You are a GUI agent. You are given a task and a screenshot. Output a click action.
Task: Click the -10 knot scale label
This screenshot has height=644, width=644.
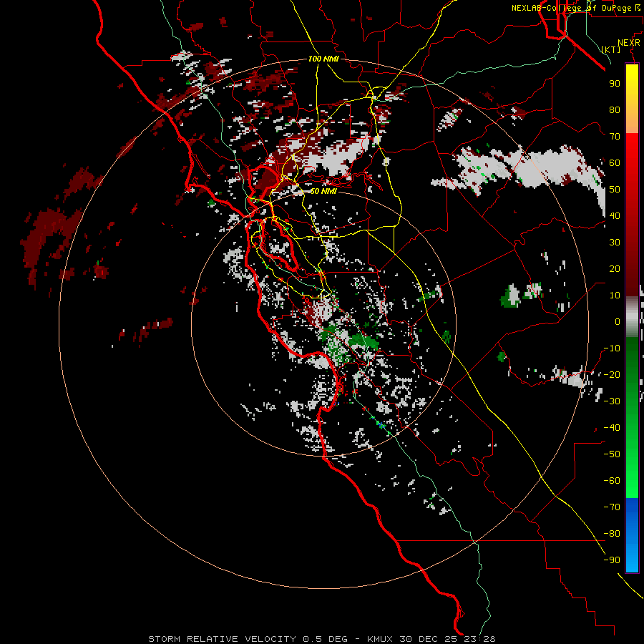click(x=612, y=348)
